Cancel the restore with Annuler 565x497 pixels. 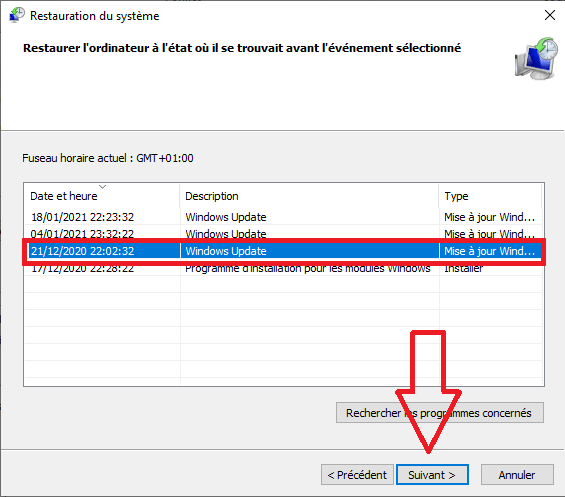517,475
